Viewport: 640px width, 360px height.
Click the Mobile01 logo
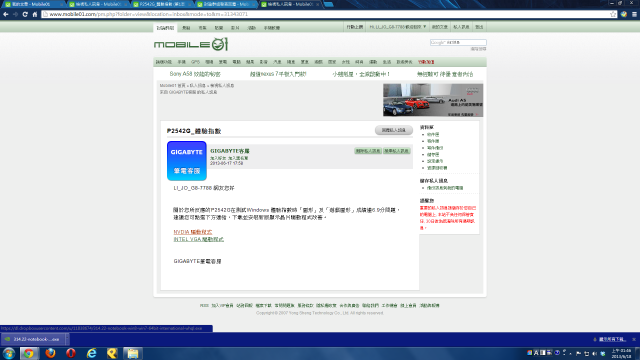[191, 44]
